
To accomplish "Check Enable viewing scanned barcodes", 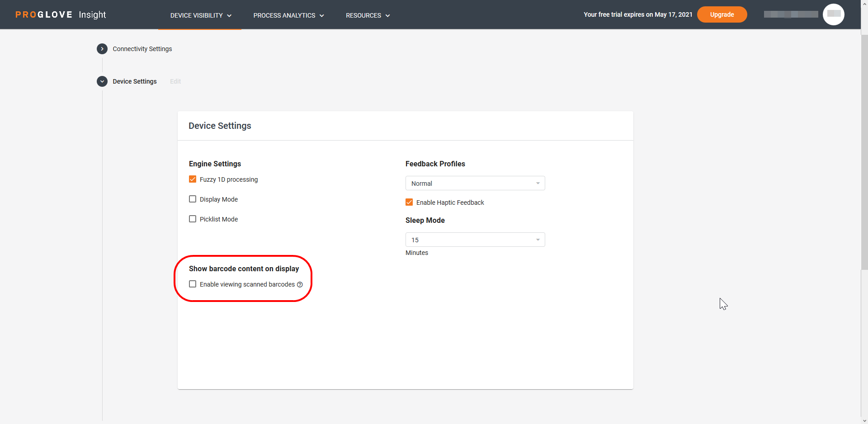I will (x=193, y=284).
